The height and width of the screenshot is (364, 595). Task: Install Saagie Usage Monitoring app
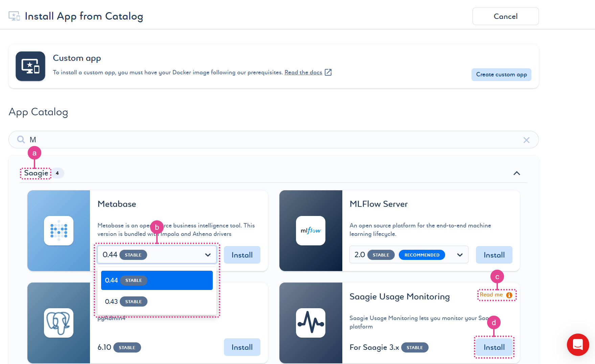[x=494, y=347]
